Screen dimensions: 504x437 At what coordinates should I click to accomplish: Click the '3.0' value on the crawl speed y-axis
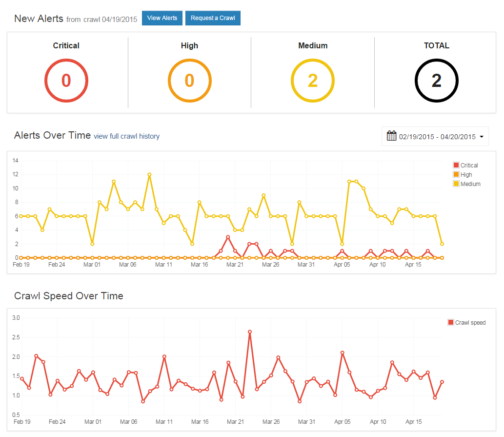tap(16, 318)
